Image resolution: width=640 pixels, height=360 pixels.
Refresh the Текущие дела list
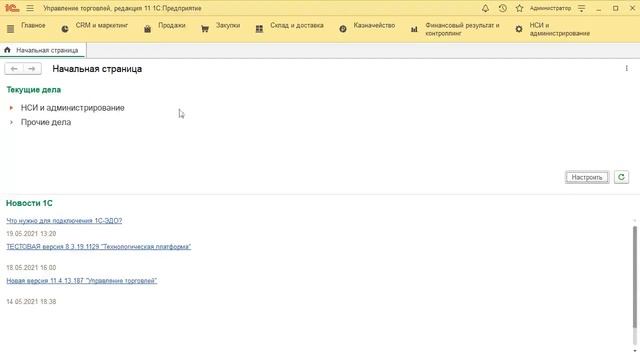coord(621,177)
